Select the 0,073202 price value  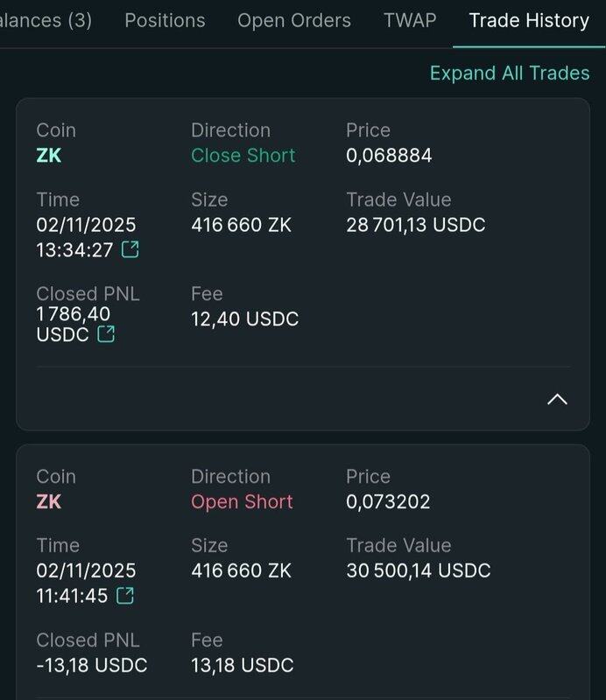388,502
